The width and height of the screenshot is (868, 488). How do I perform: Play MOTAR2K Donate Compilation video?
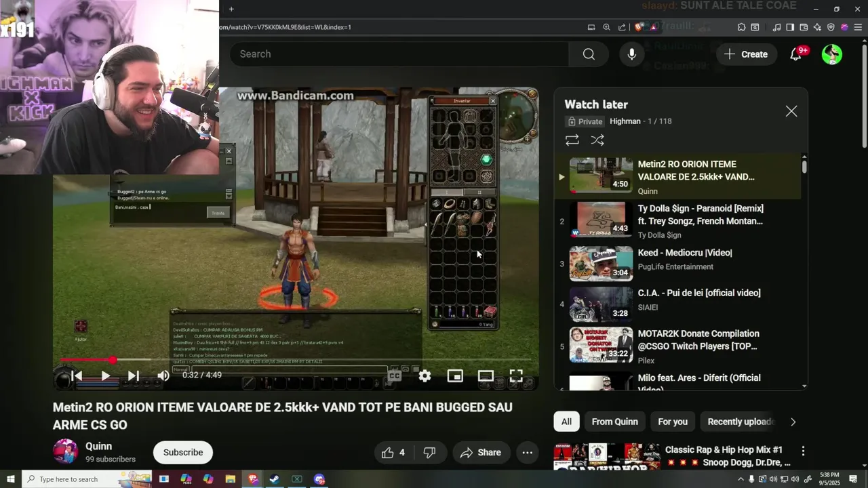point(678,346)
